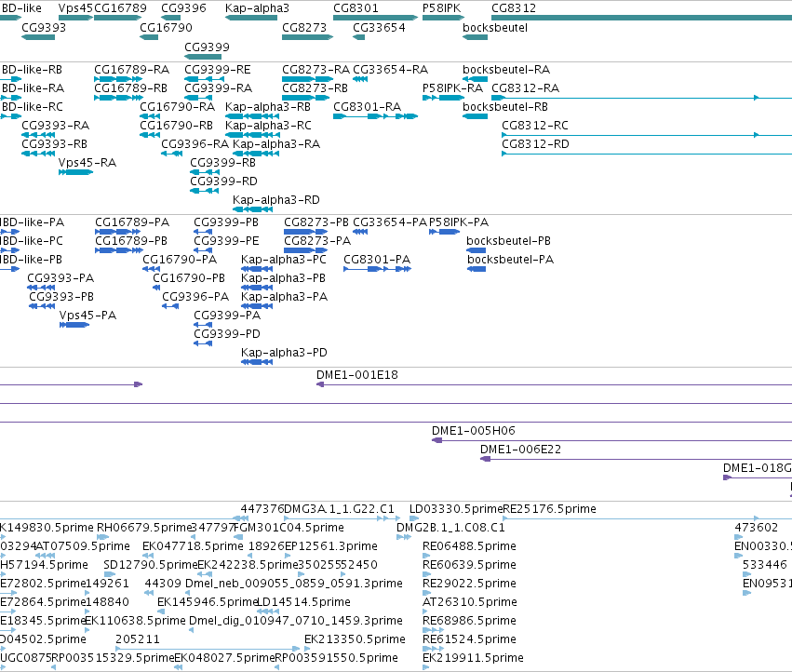Select transcript CG9399-RE
This screenshot has width=792, height=672.
click(x=218, y=69)
